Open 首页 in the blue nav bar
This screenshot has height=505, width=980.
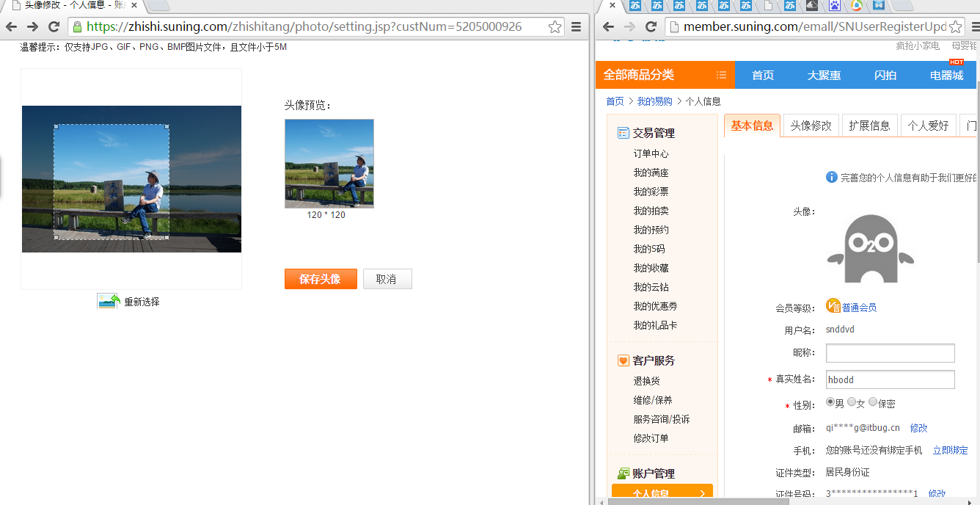tap(763, 75)
